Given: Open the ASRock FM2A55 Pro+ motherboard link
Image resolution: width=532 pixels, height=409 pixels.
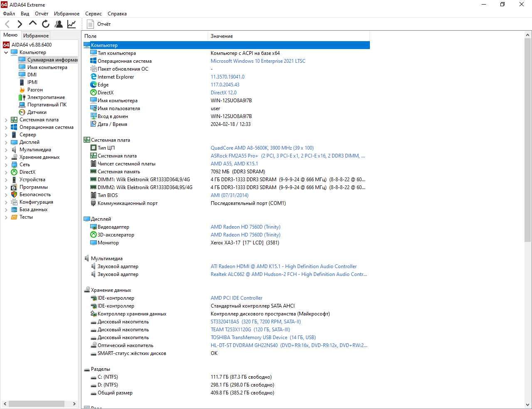Looking at the screenshot, I should click(288, 156).
